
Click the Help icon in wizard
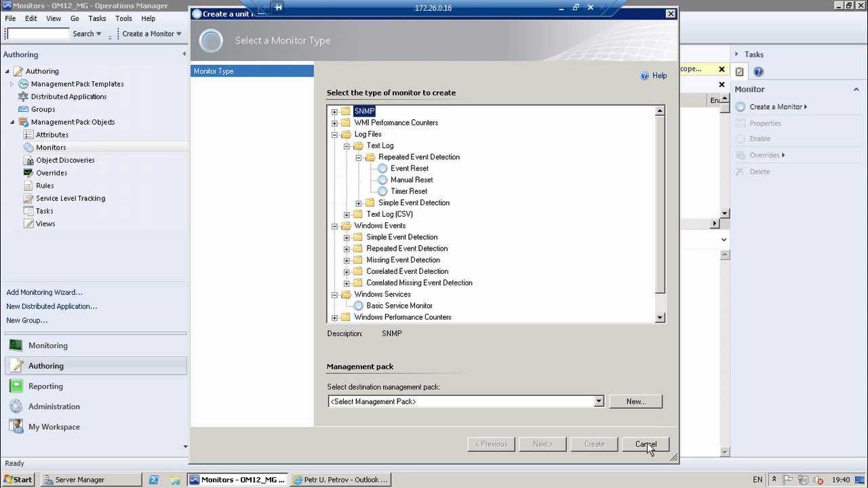645,76
